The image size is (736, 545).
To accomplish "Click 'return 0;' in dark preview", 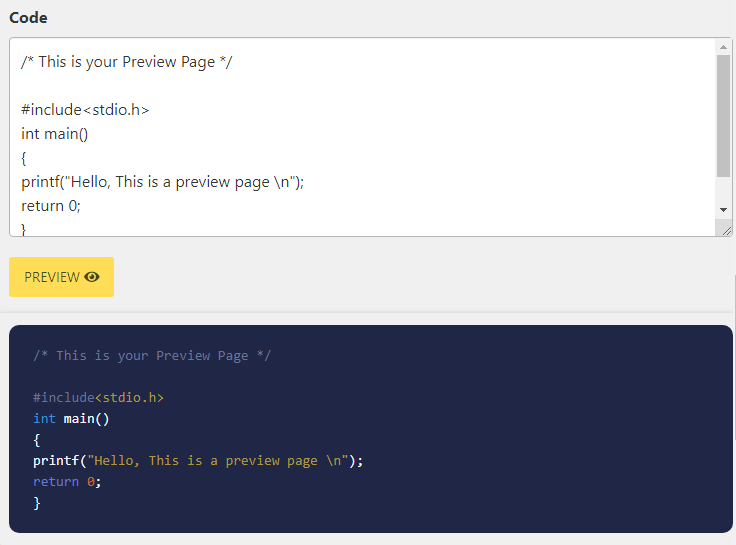I will coord(67,482).
